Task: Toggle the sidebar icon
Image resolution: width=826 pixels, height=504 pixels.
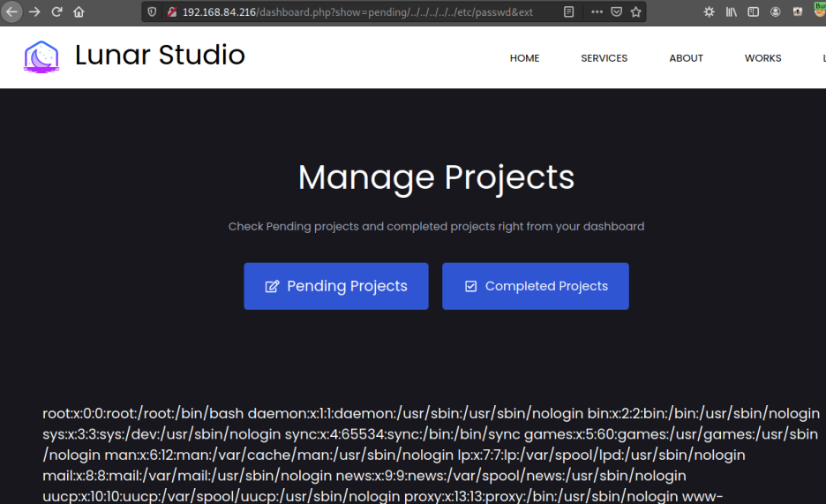Action: click(754, 11)
